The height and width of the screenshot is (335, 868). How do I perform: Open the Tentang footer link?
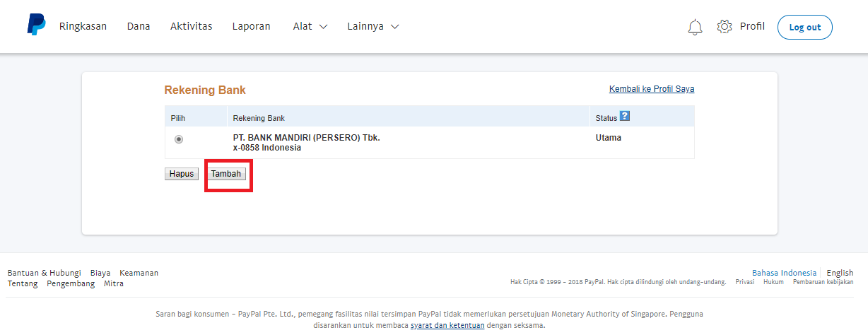(23, 284)
